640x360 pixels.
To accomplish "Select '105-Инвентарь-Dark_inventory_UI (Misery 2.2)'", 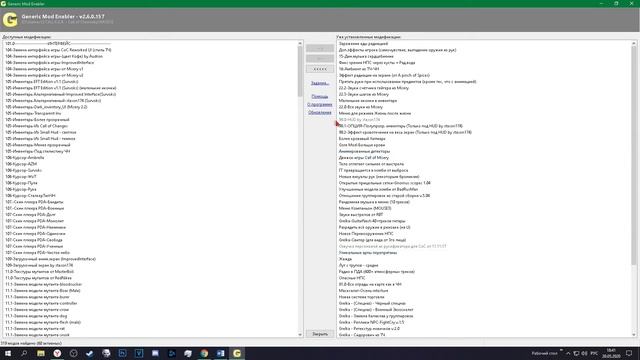I will [46, 107].
